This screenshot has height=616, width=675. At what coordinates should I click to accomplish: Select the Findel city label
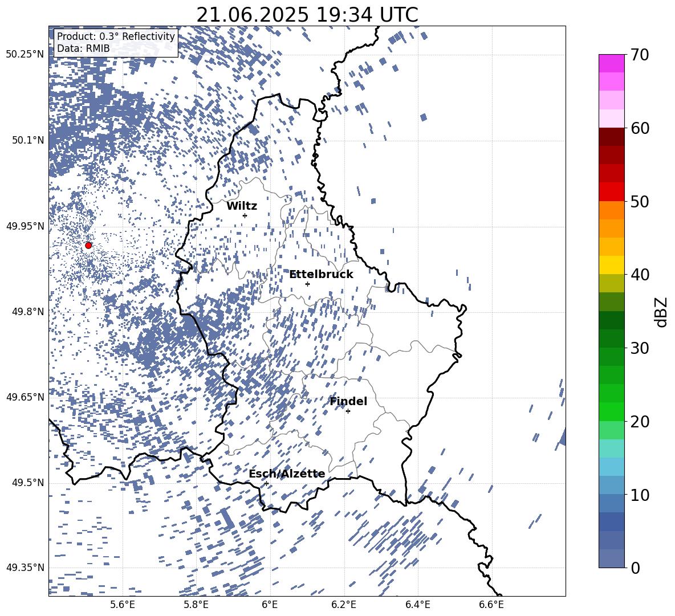[348, 401]
